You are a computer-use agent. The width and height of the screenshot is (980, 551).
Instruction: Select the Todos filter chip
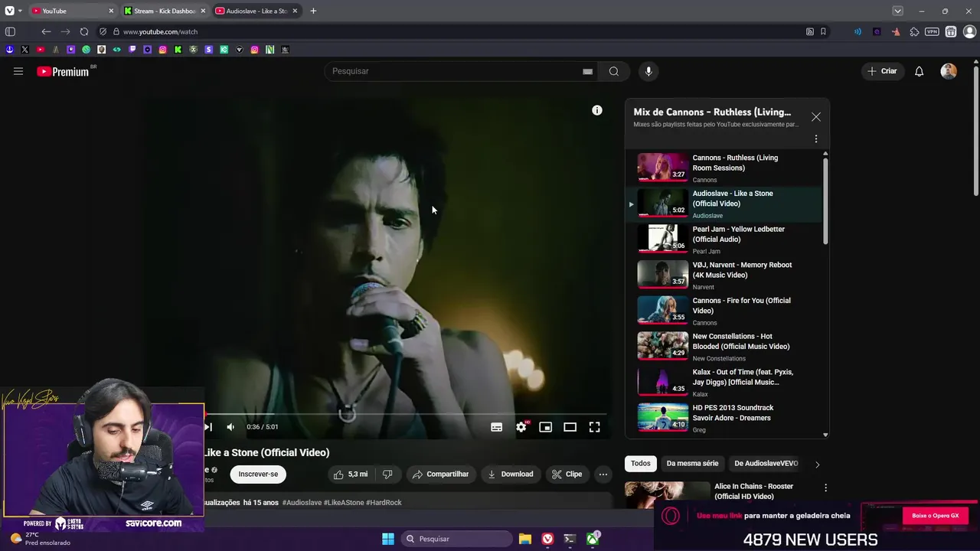click(x=641, y=464)
